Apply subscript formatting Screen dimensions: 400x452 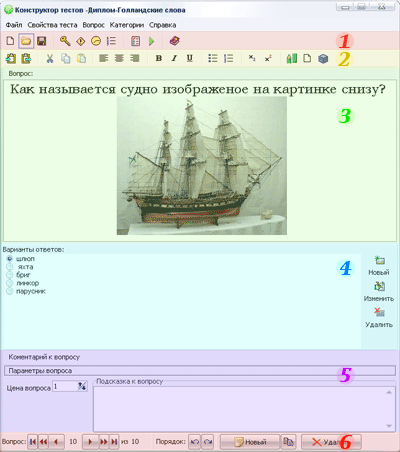click(252, 58)
